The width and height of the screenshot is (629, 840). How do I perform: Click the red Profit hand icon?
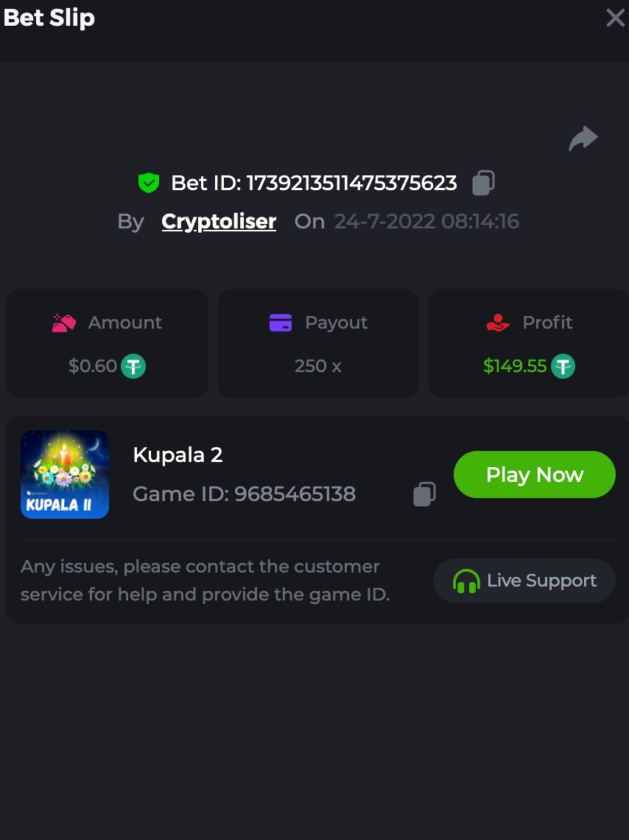coord(499,323)
